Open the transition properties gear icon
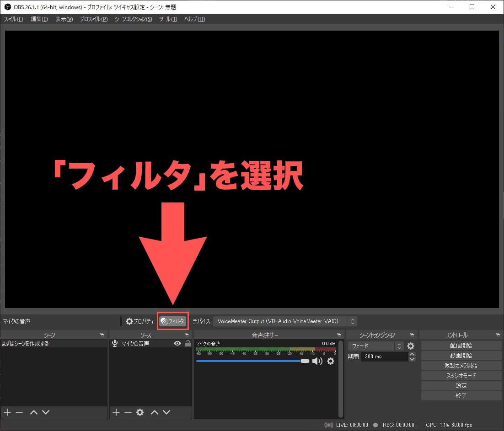504x431 pixels. click(x=410, y=346)
